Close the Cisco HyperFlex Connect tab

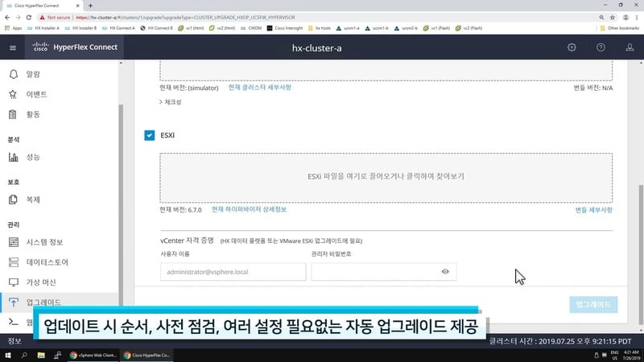[x=77, y=6]
